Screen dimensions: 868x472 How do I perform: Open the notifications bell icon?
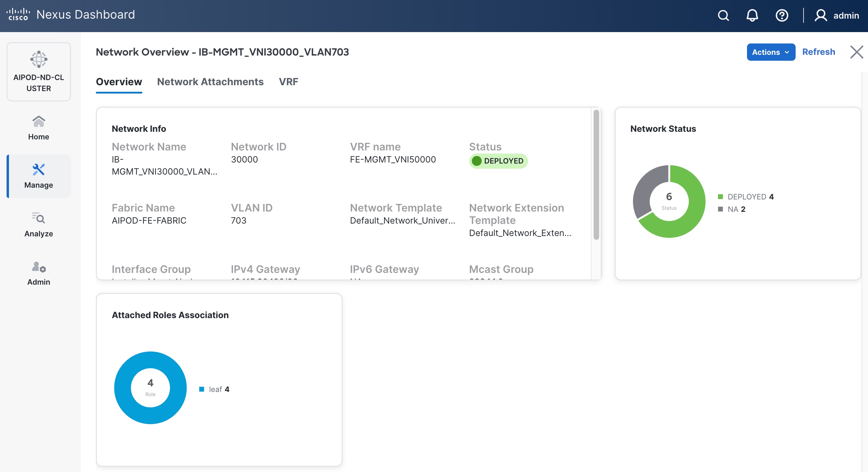pos(752,16)
